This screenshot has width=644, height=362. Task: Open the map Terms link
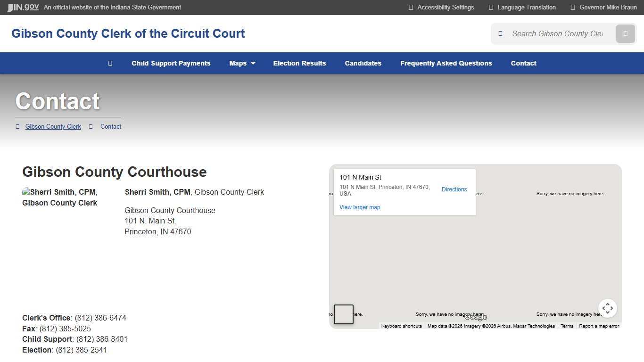point(567,326)
